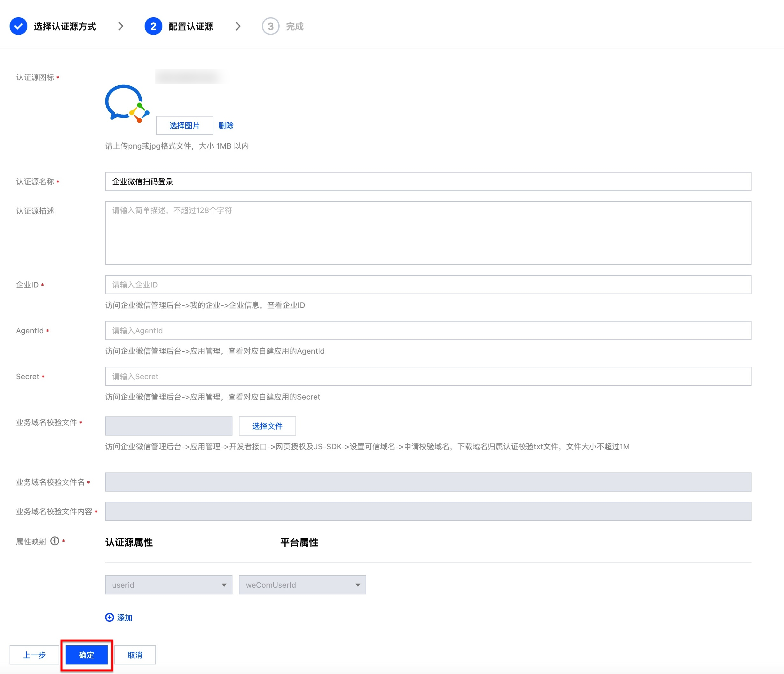Viewport: 784px width, 674px height.
Task: Click the 选择文件 button
Action: [267, 426]
